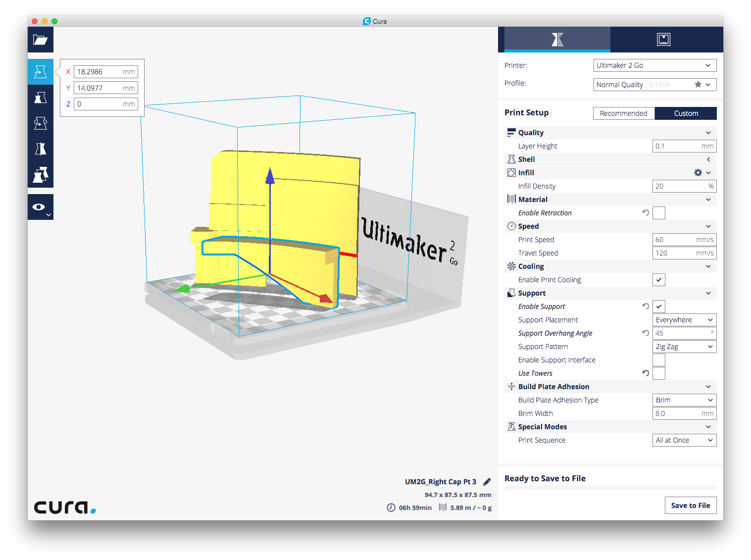The image size is (751, 560).
Task: Open Print Sequence dropdown
Action: pyautogui.click(x=684, y=440)
